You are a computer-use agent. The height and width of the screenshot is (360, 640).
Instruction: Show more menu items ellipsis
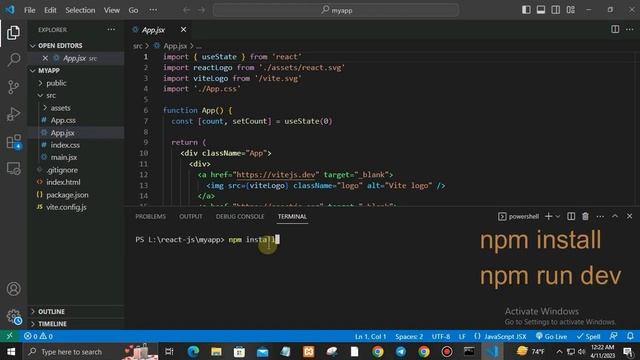click(153, 10)
